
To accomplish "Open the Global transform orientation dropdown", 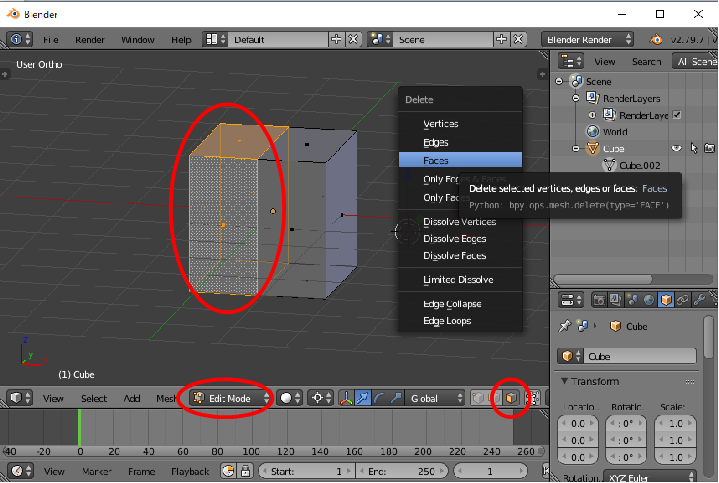I will click(435, 398).
